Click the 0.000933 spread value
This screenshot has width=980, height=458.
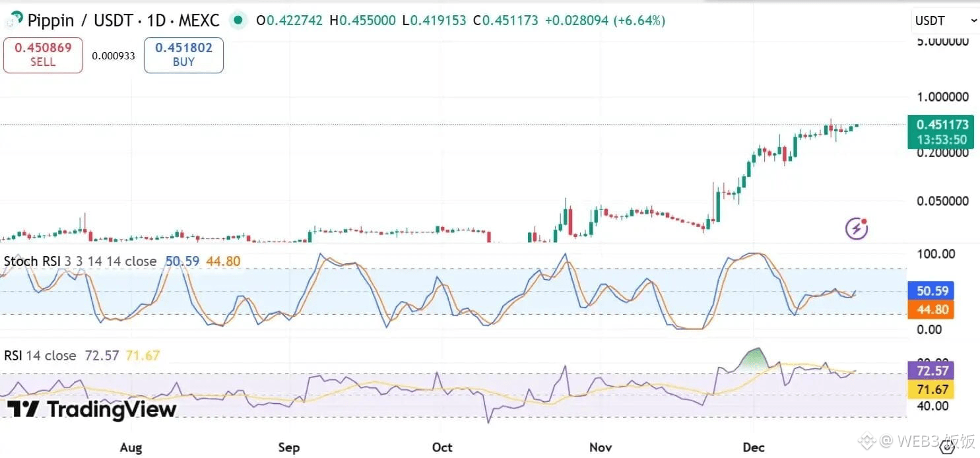[x=114, y=56]
